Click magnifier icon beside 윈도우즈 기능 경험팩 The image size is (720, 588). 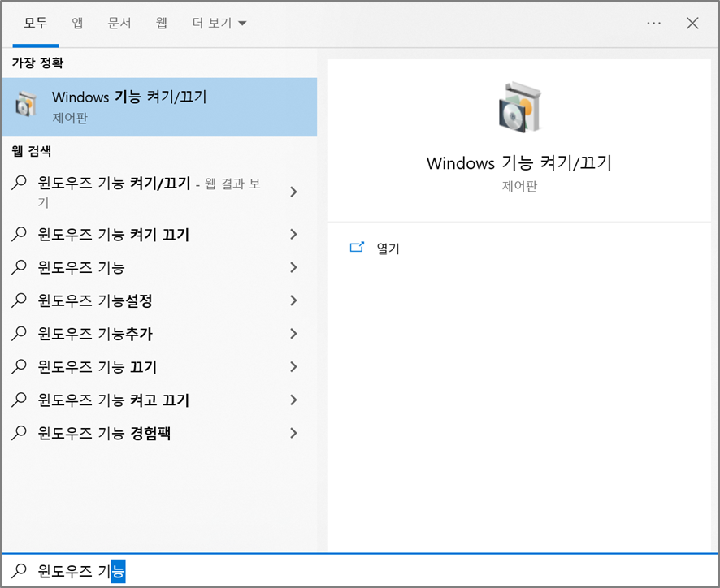pos(19,432)
